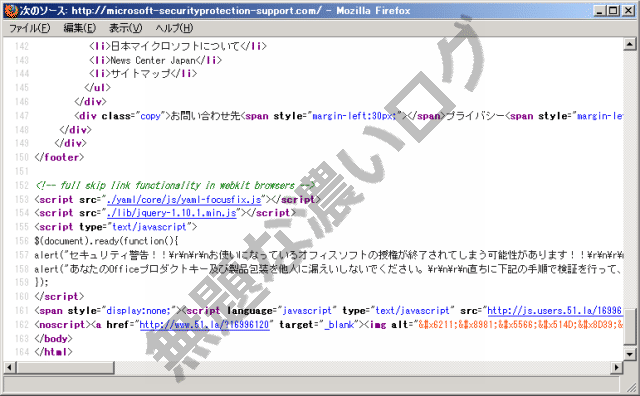640x396 pixels.
Task: Click the </footer> closing tag on line 150
Action: click(x=60, y=157)
